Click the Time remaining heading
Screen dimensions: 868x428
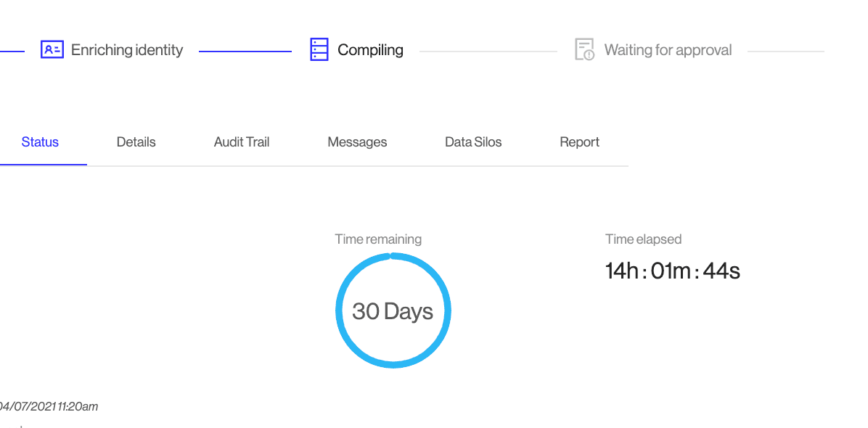coord(378,239)
